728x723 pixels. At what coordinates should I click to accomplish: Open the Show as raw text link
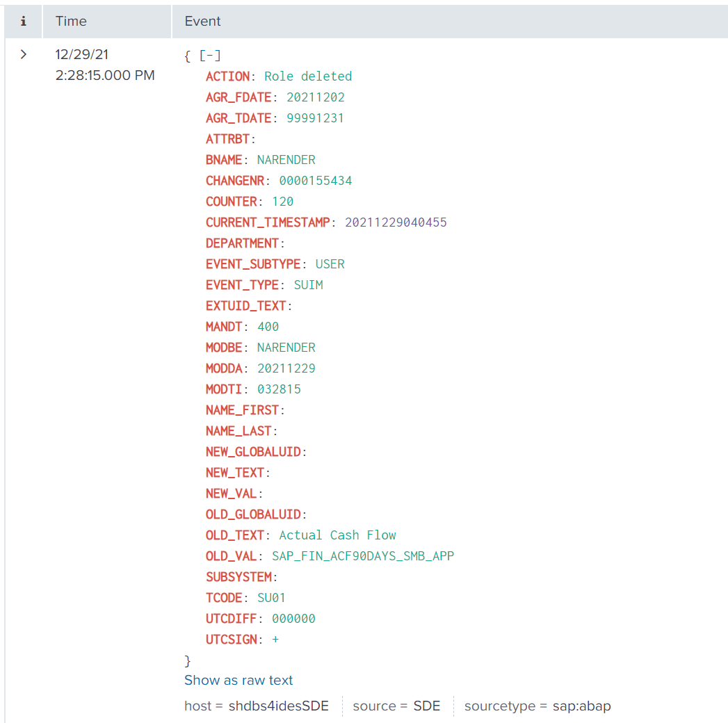coord(238,681)
